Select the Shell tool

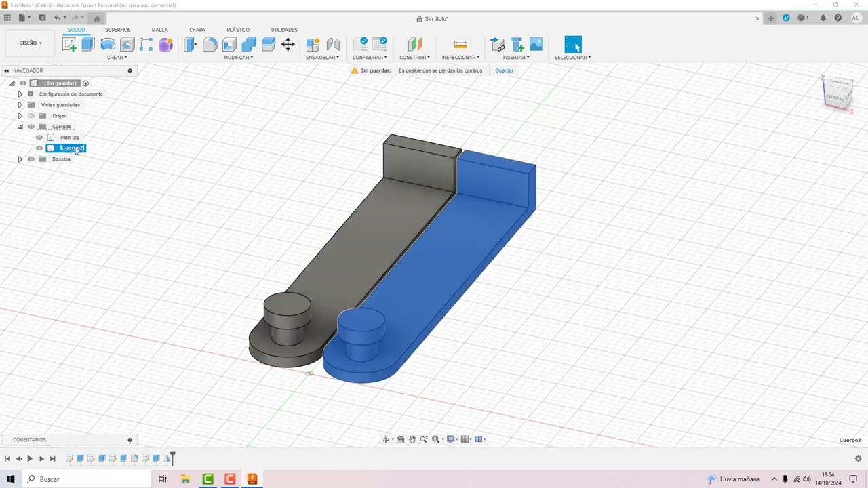coord(229,45)
